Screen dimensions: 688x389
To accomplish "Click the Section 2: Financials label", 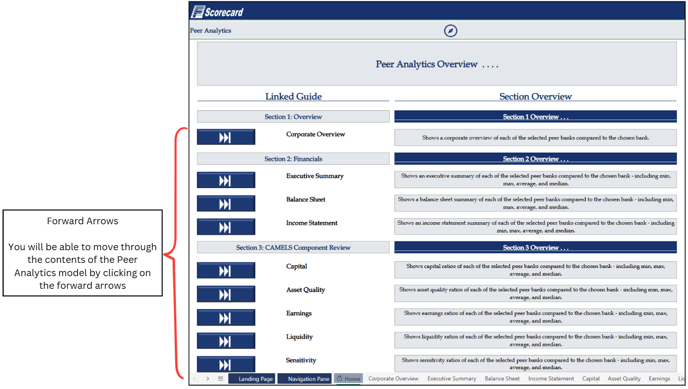I will pyautogui.click(x=293, y=159).
